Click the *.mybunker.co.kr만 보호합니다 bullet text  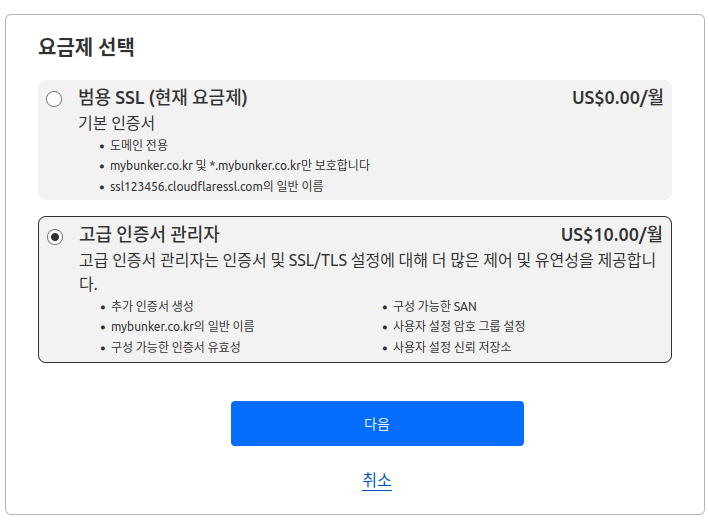[240, 165]
